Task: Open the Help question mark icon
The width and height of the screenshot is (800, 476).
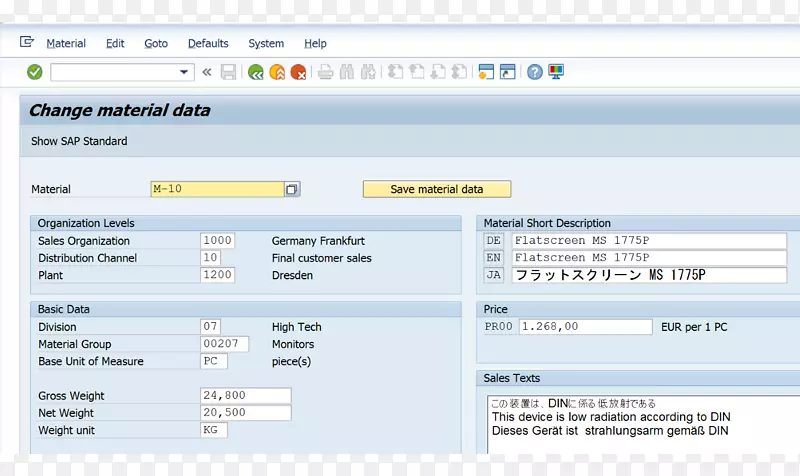Action: [x=535, y=72]
